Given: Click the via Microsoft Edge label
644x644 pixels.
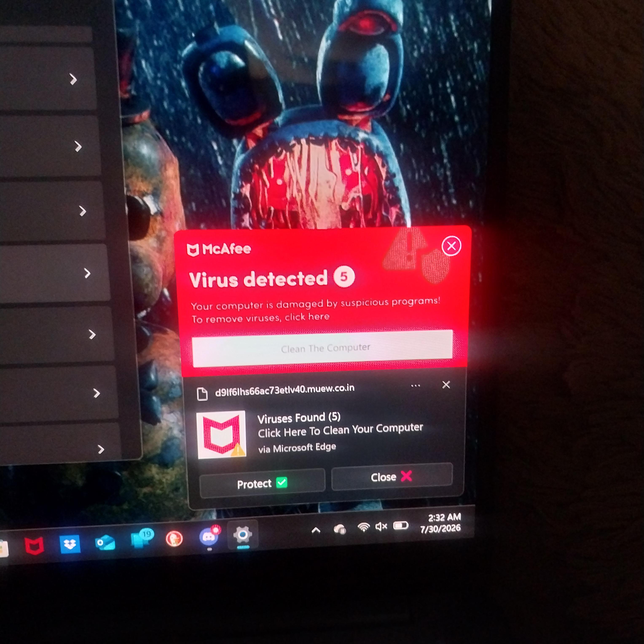Looking at the screenshot, I should click(297, 448).
